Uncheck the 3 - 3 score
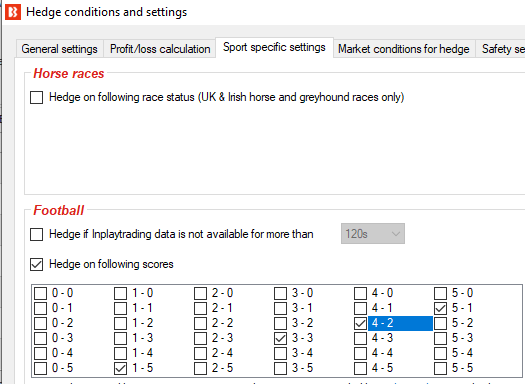Viewport: 525px width, 384px height. [280, 338]
